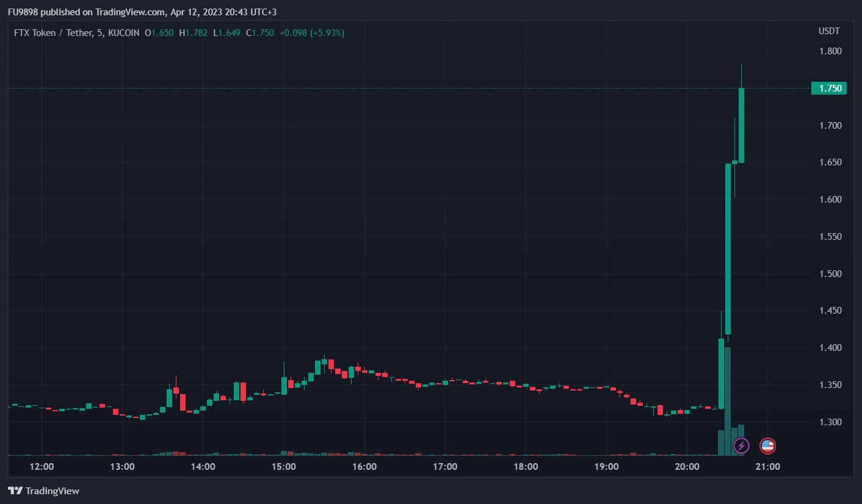Screen dimensions: 862x504
Task: Select the H1.782 high value in legend
Action: [x=194, y=33]
